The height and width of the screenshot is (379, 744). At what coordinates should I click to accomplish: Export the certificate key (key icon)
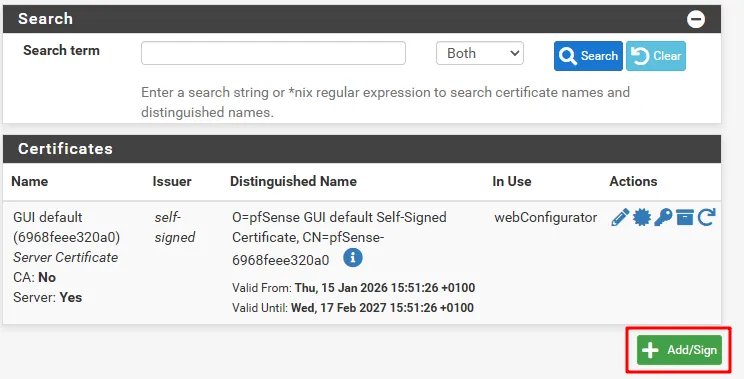[663, 217]
